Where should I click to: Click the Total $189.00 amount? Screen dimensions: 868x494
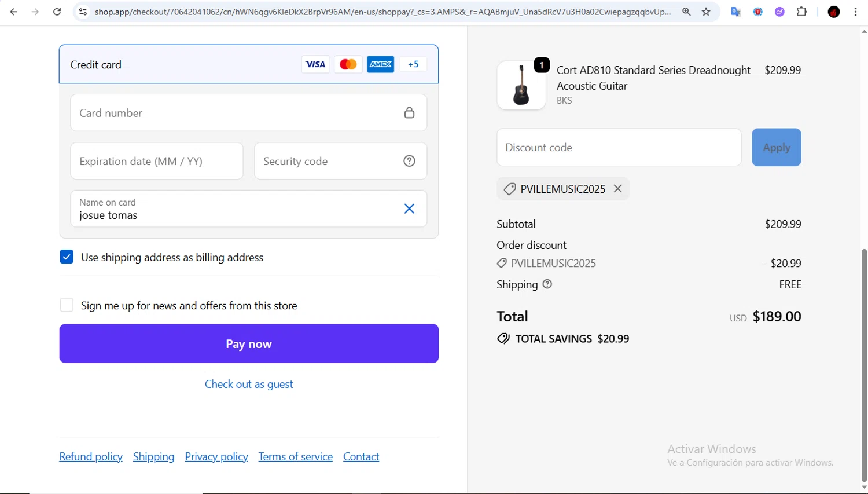pos(777,316)
